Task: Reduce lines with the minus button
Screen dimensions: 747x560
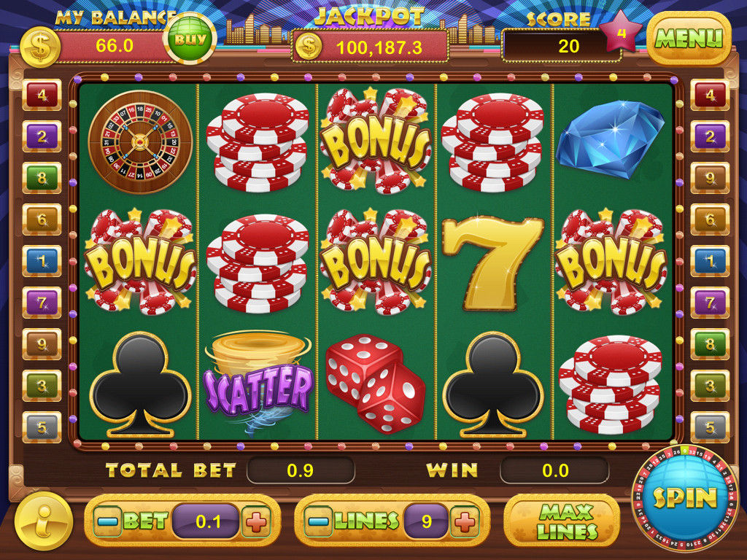Action: click(318, 521)
